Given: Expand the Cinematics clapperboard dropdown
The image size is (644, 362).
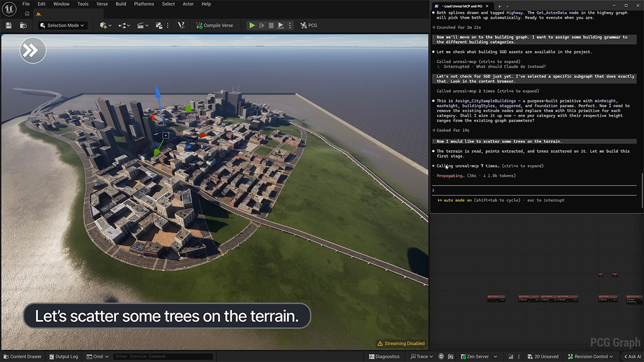Looking at the screenshot, I should pos(143,25).
